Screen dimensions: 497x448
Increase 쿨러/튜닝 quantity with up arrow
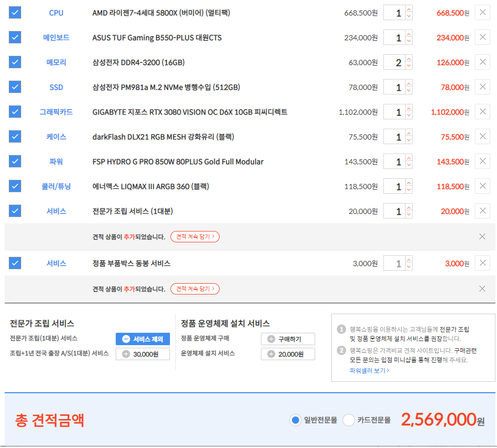coord(409,182)
